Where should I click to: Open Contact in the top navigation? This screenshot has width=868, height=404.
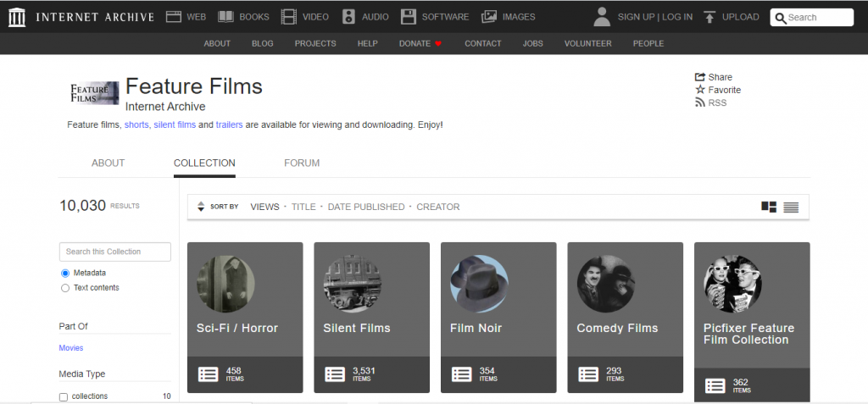pyautogui.click(x=482, y=44)
